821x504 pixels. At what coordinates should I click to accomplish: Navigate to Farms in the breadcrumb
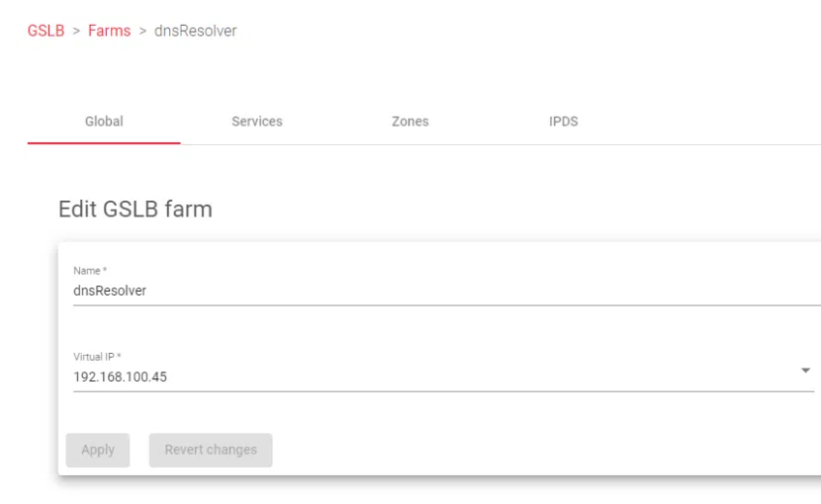coord(110,32)
